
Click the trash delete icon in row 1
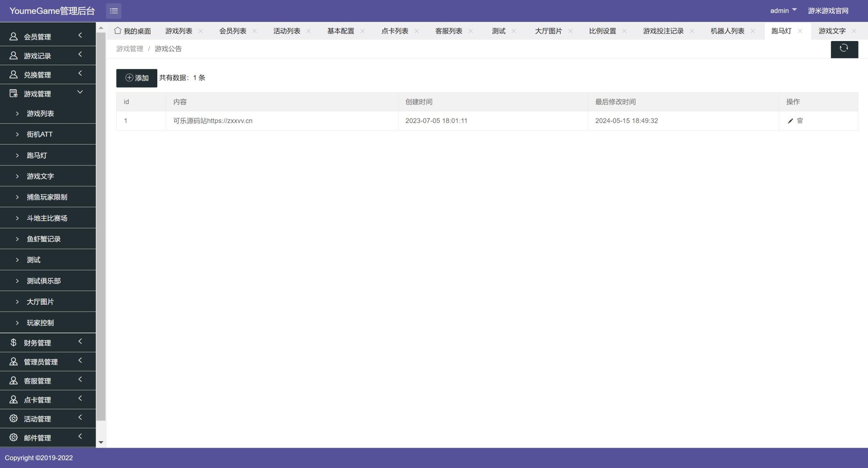800,121
